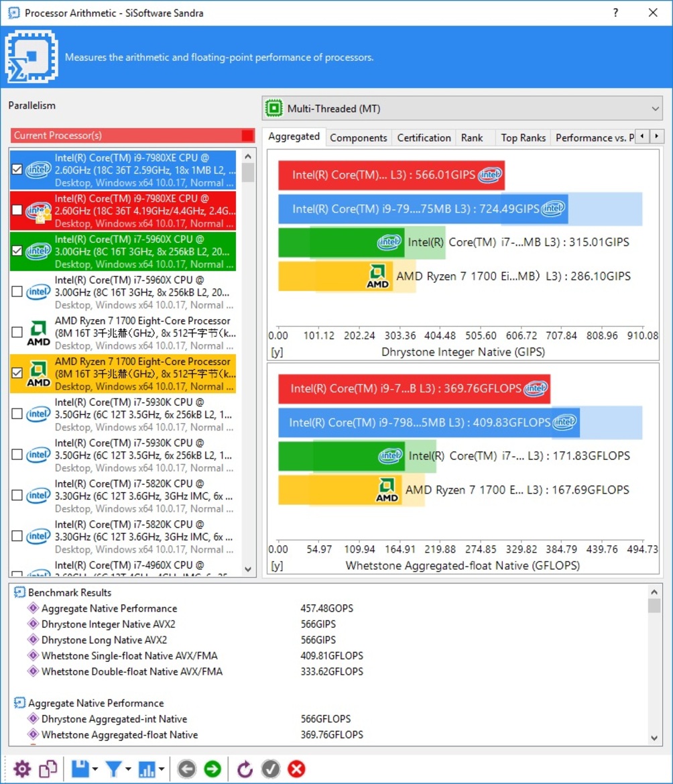Uncheck the yellow AMD Ryzen 7 1700 checkbox
The image size is (673, 784).
click(x=17, y=373)
